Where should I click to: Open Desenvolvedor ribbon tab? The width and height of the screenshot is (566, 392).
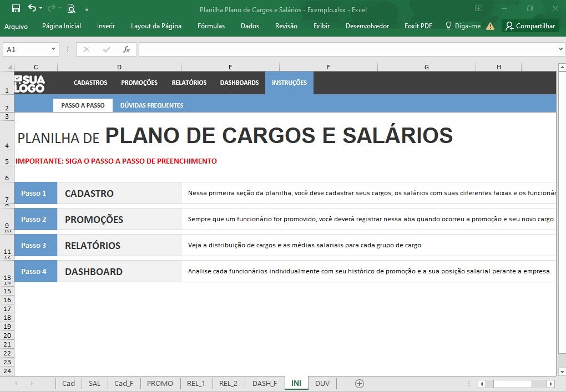click(367, 26)
